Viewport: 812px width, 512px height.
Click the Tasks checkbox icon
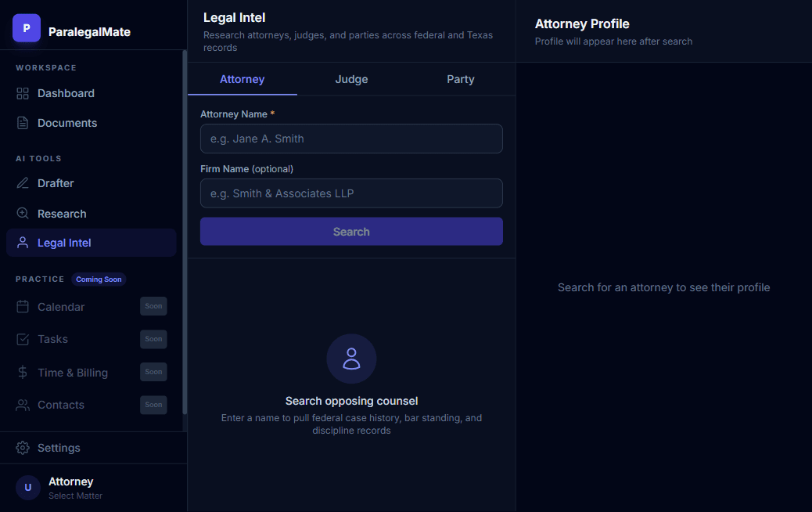[x=22, y=339]
